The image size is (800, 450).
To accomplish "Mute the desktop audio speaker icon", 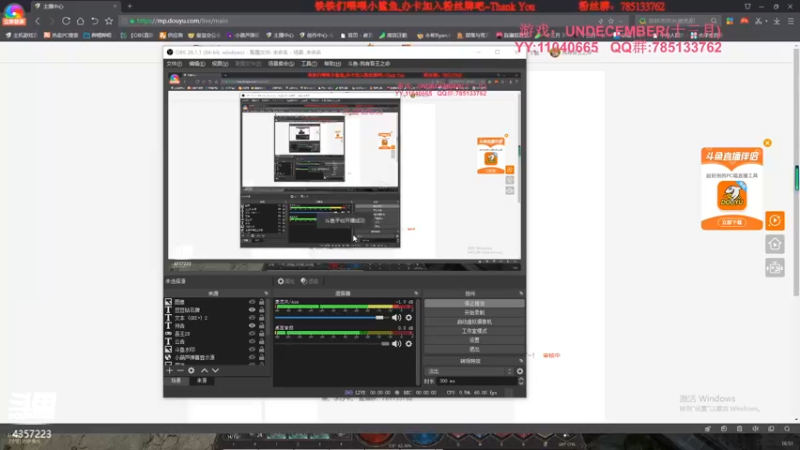I will [x=396, y=344].
